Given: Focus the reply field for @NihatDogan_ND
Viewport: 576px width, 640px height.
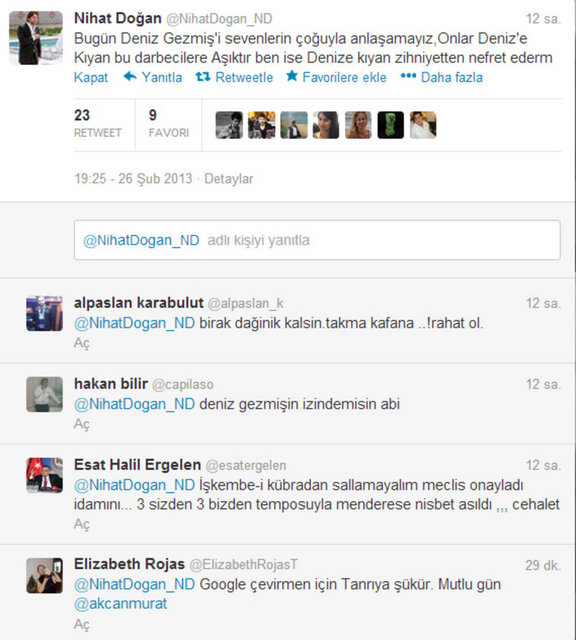Looking at the screenshot, I should pyautogui.click(x=317, y=240).
